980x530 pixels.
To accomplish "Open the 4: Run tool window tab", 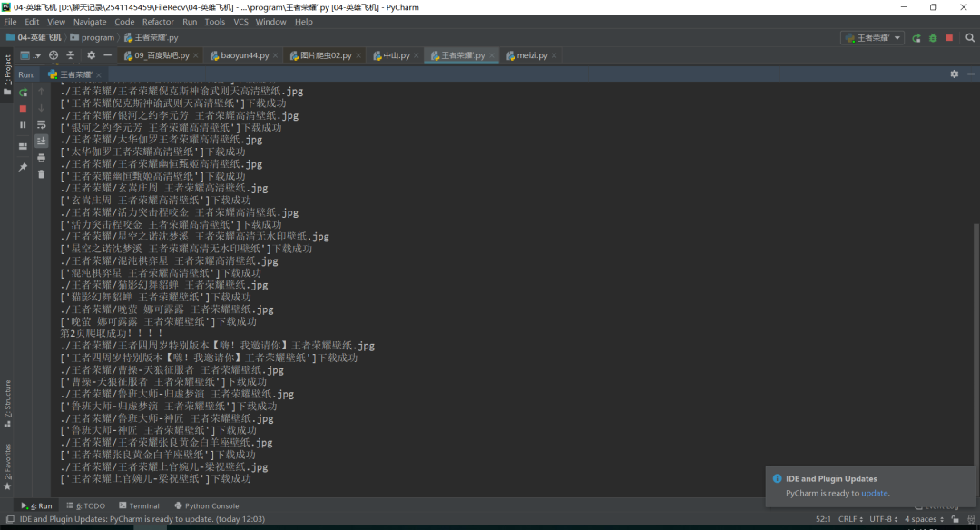I will click(36, 505).
